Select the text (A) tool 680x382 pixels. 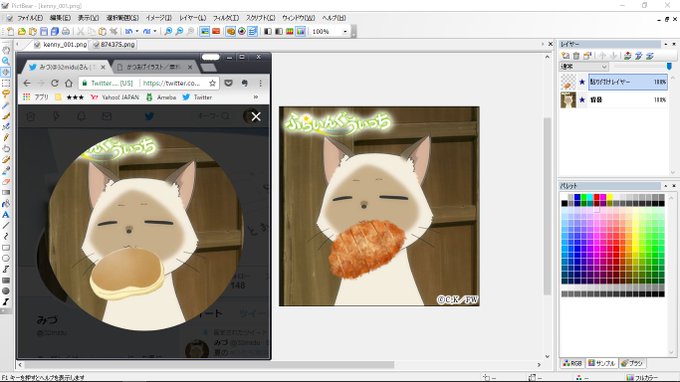tap(6, 215)
